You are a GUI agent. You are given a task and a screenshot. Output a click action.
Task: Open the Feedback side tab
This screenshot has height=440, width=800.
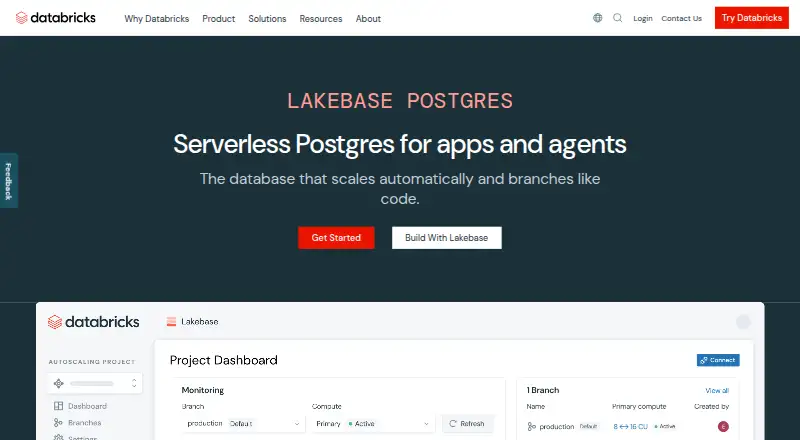(x=9, y=181)
